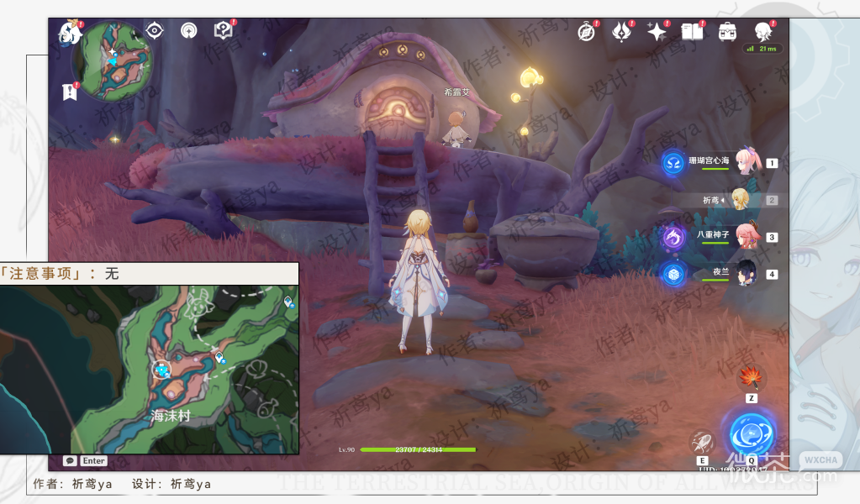Viewport: 860px width, 504px height.
Task: Open chat via the speech bubble icon
Action: pos(70,460)
